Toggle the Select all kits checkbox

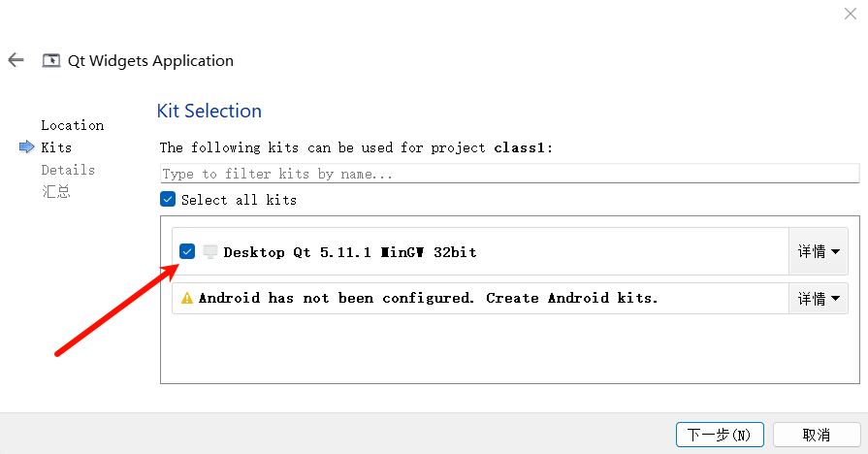tap(169, 200)
